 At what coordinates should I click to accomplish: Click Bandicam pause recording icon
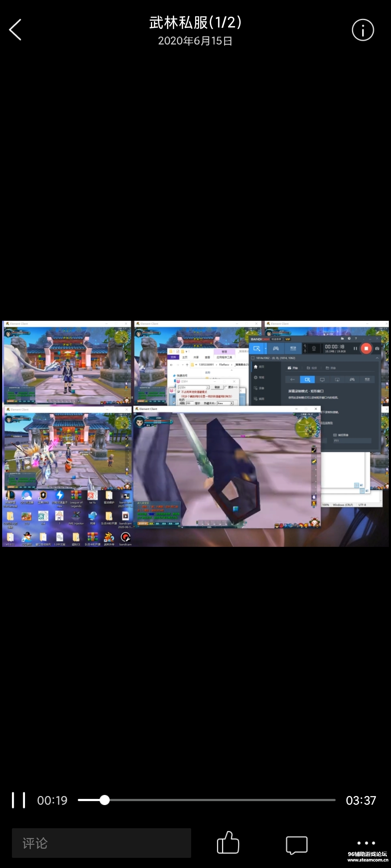tap(355, 349)
